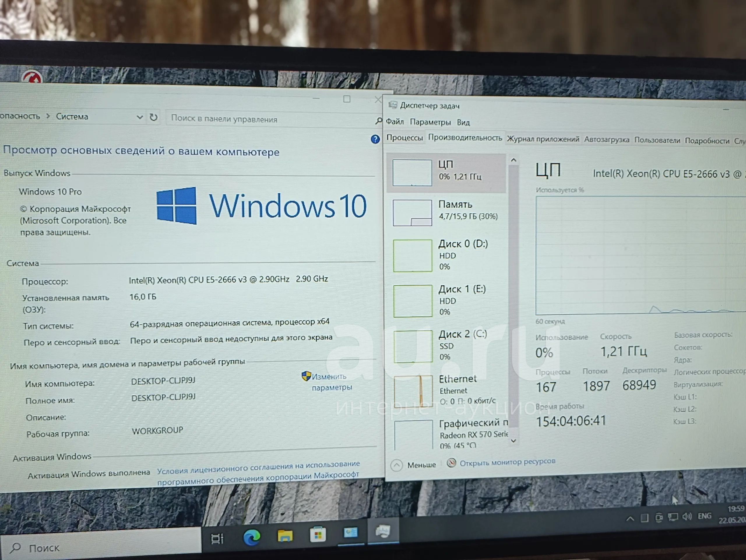Click the tablet mode tray icon

tap(645, 518)
